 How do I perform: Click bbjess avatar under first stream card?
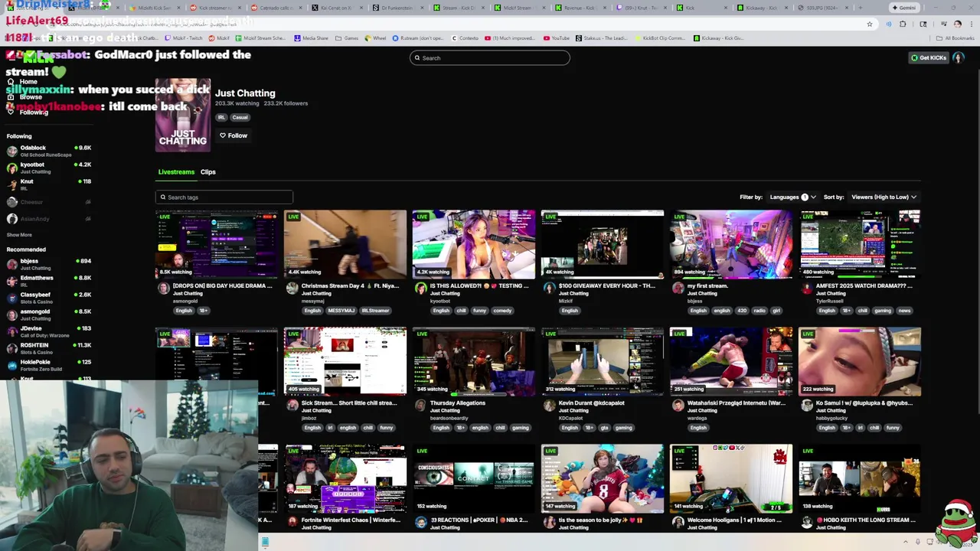[678, 289]
